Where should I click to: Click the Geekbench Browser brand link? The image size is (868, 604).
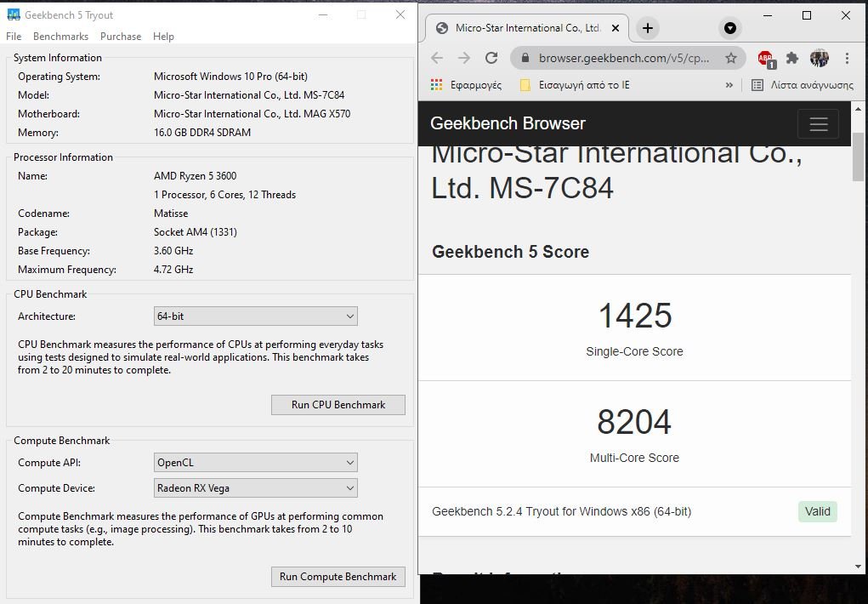point(508,123)
